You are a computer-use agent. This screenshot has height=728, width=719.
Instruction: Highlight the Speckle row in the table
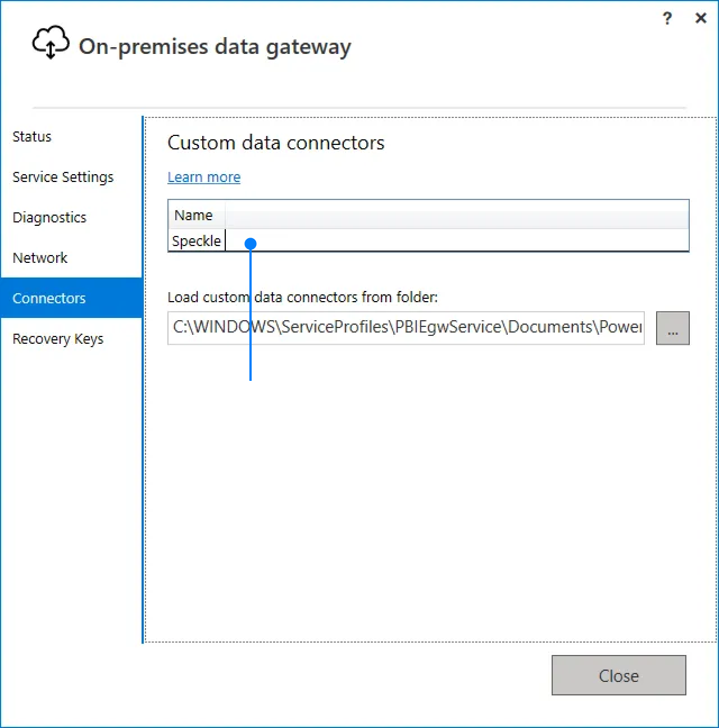[x=195, y=240]
